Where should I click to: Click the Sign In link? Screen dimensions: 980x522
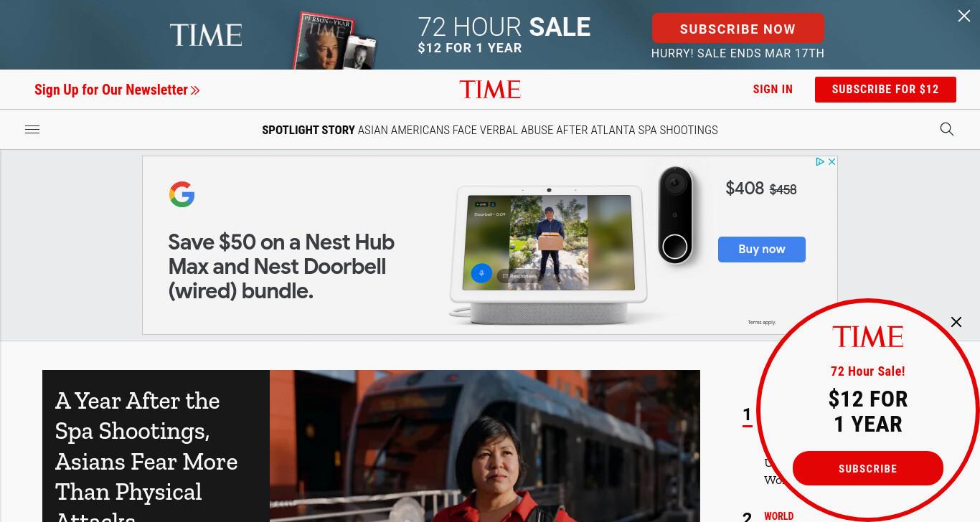(x=773, y=90)
